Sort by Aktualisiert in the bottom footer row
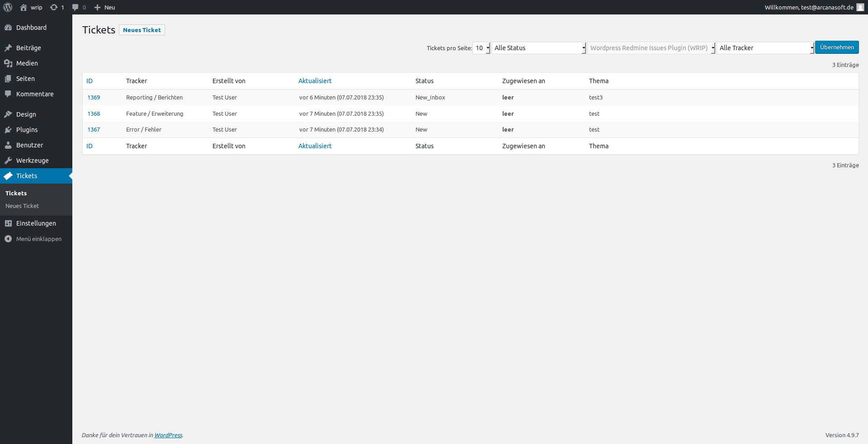The width and height of the screenshot is (868, 444). pos(315,146)
